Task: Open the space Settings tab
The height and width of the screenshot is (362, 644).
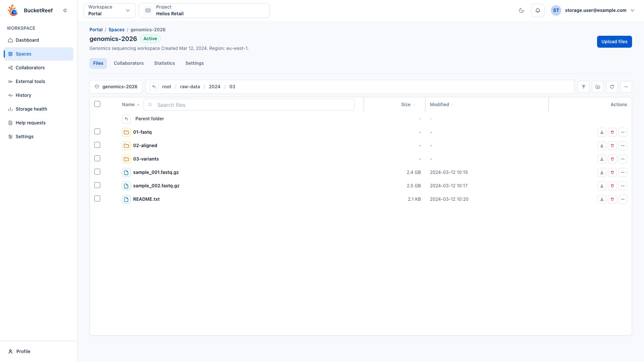Action: coord(195,63)
